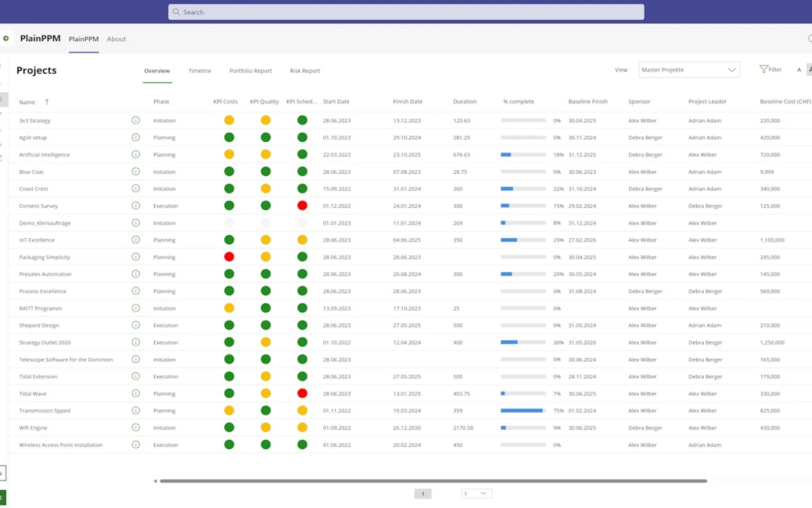Click the red KPI Costs dot for Packaging Simplicity
This screenshot has width=812, height=508.
[x=229, y=257]
